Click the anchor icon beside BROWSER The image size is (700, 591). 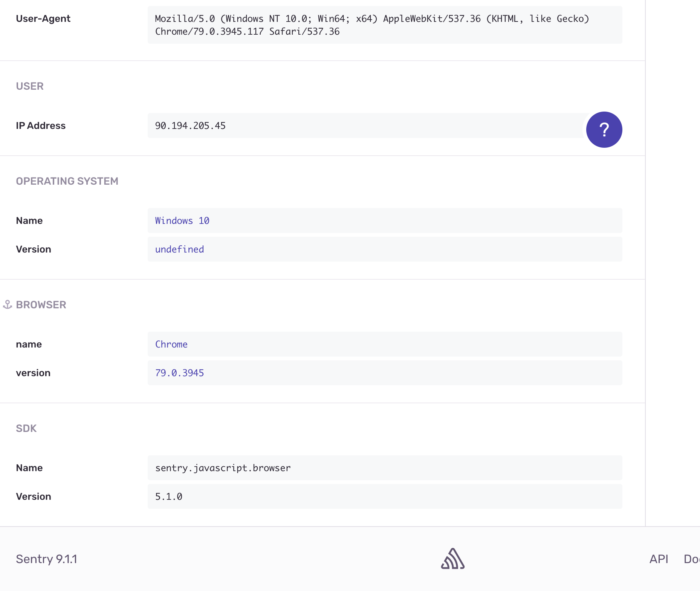[x=8, y=305]
